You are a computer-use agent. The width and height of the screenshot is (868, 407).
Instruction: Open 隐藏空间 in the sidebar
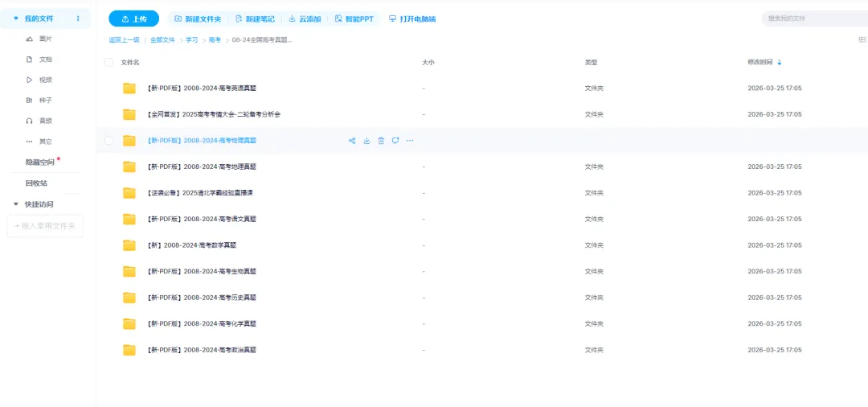click(42, 162)
